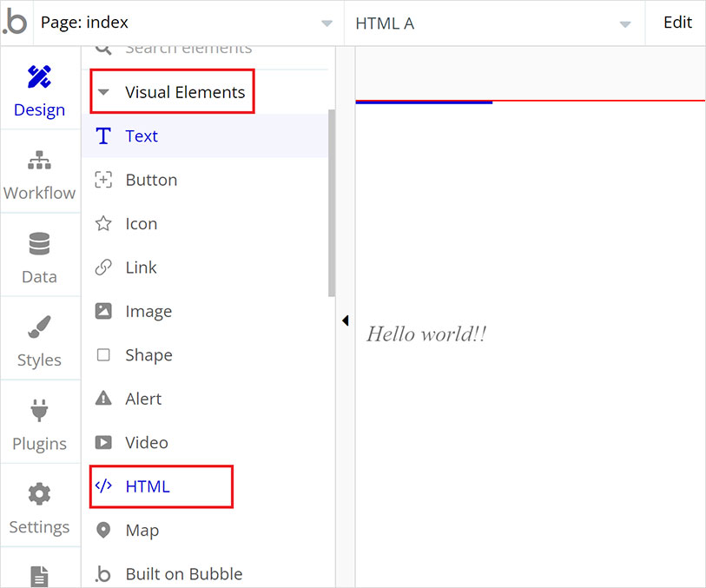The height and width of the screenshot is (588, 706).
Task: Select the Video element icon
Action: 103,442
